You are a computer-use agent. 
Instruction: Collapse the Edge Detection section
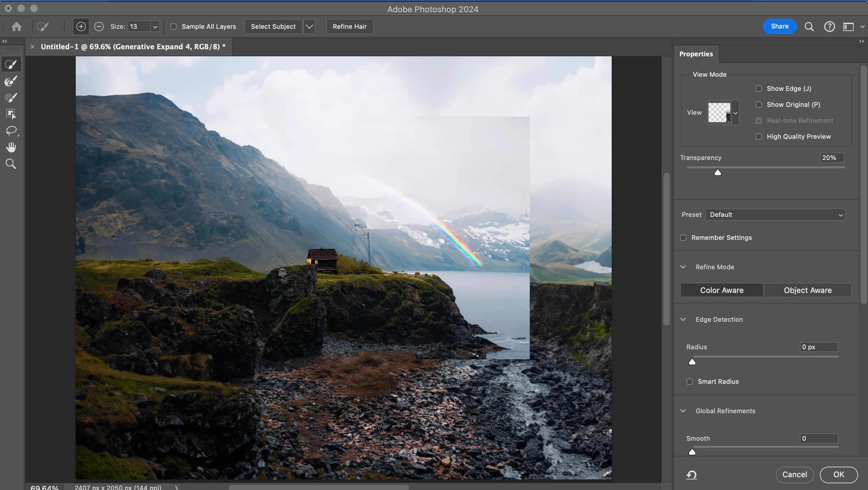pyautogui.click(x=683, y=319)
